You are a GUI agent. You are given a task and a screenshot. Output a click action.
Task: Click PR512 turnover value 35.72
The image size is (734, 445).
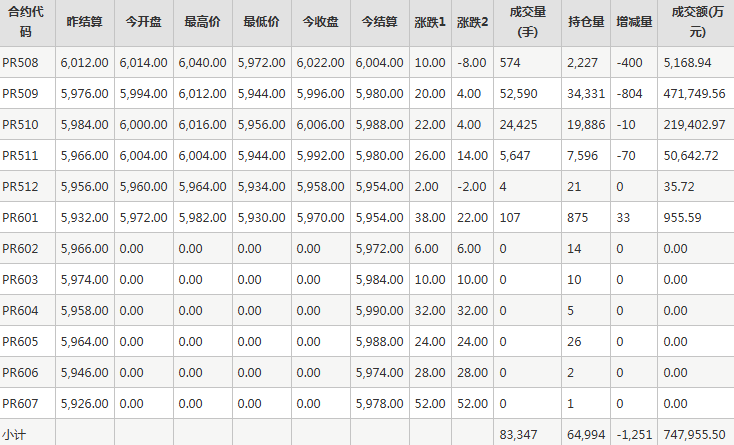pos(679,186)
